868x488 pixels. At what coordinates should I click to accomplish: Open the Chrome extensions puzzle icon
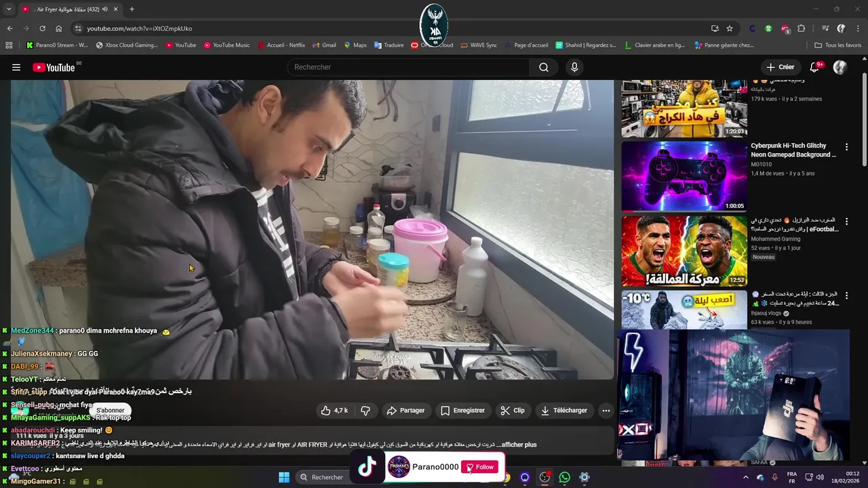point(802,28)
